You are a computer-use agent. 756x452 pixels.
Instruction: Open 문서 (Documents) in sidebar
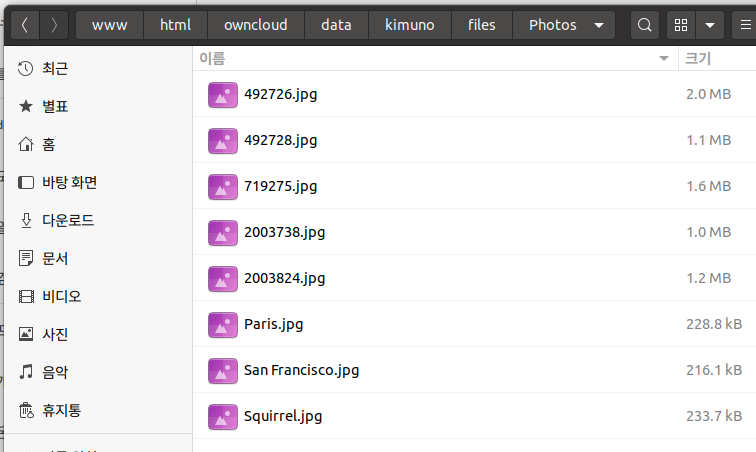98,259
